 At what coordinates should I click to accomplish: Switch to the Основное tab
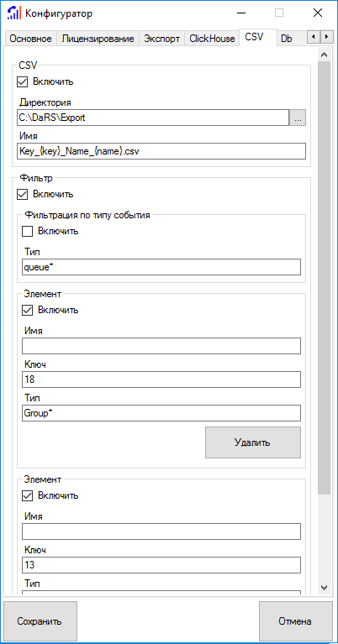(30, 39)
